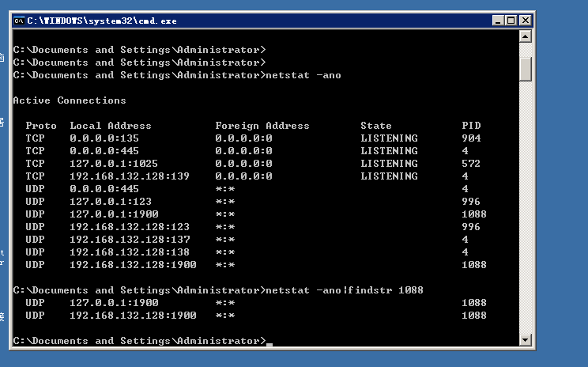The image size is (588, 367).
Task: Open the cmd.exe system menu icon
Action: click(19, 20)
